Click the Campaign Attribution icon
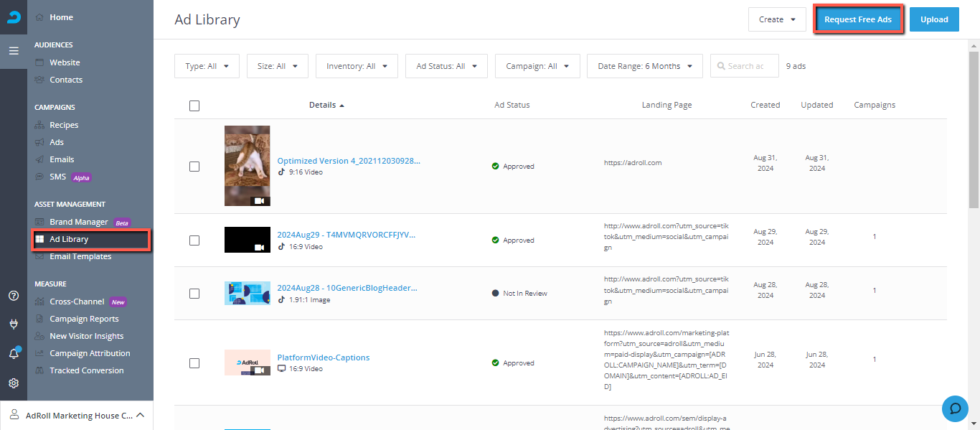The height and width of the screenshot is (430, 980). point(39,353)
